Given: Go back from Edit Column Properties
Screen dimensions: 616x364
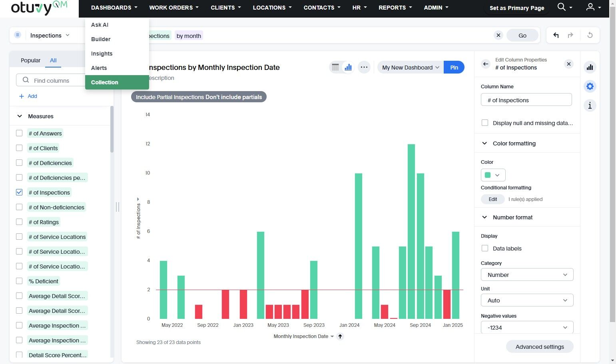Looking at the screenshot, I should click(486, 64).
